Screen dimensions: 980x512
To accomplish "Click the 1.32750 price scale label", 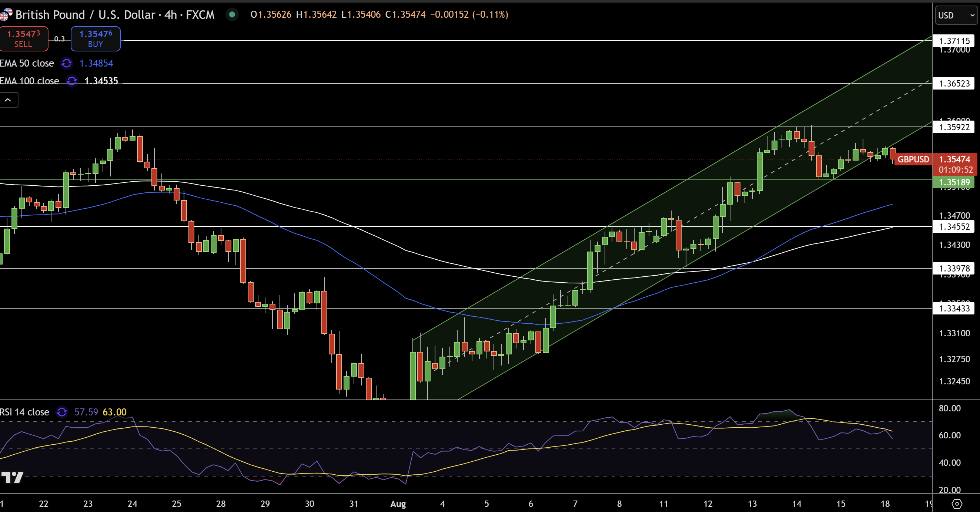I will coord(954,359).
